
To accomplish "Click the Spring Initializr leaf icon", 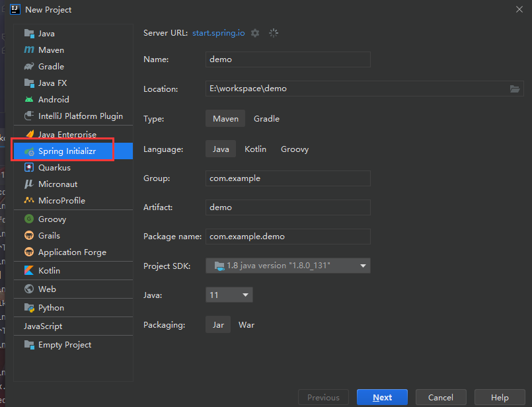I will (29, 151).
